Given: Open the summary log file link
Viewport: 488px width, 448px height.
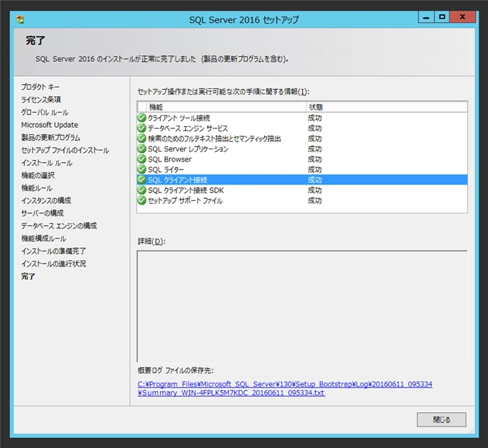Looking at the screenshot, I should coord(285,388).
